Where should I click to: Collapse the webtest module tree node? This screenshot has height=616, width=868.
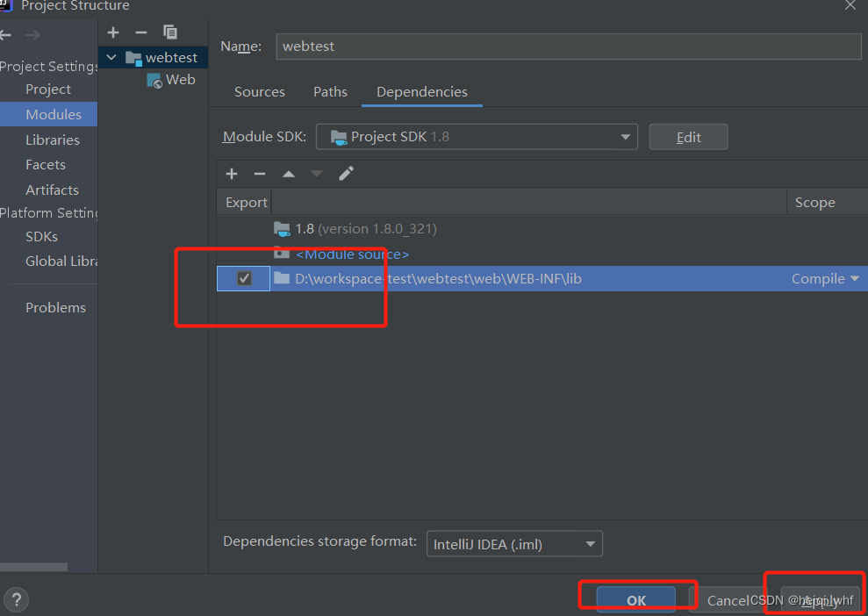pos(111,57)
